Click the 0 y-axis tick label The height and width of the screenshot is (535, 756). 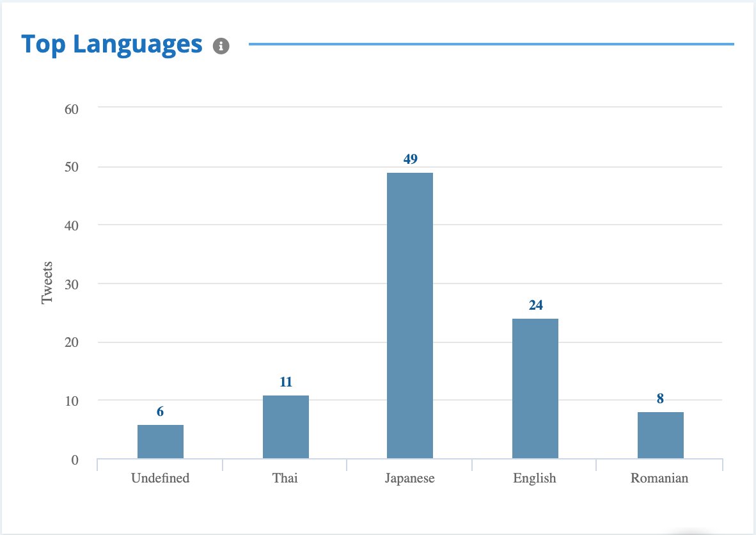tap(75, 460)
